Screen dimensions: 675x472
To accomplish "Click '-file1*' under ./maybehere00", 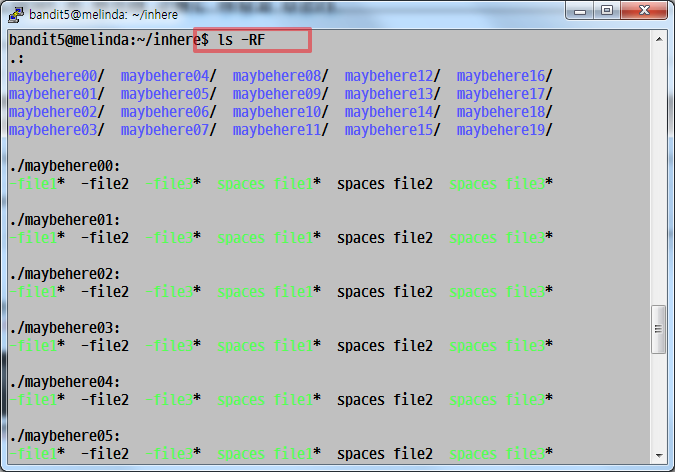I will coord(37,184).
